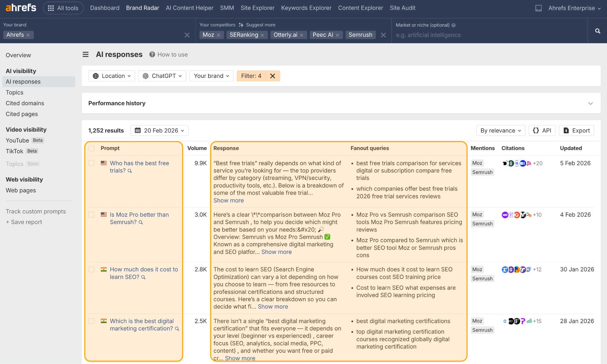Open the By relevance sort dropdown

500,130
